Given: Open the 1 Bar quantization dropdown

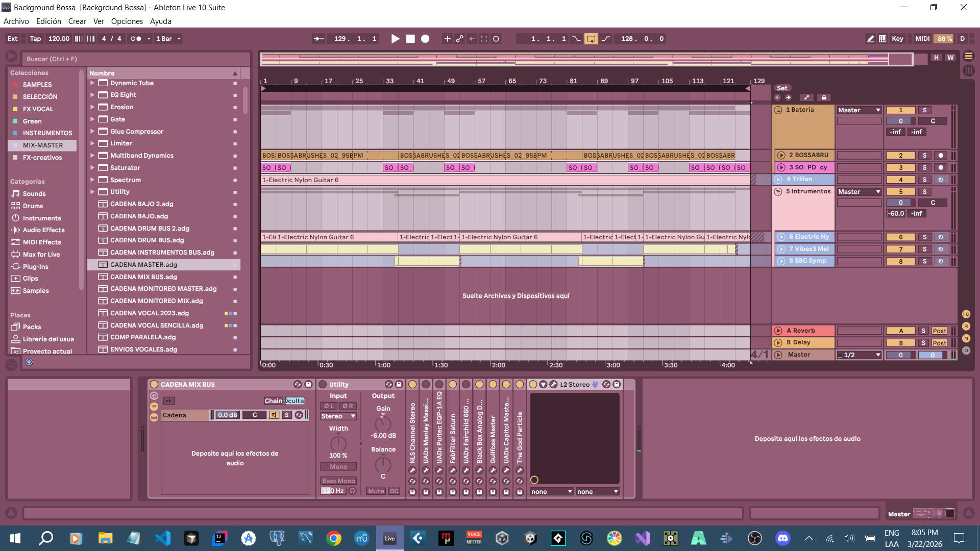Looking at the screenshot, I should pos(168,39).
